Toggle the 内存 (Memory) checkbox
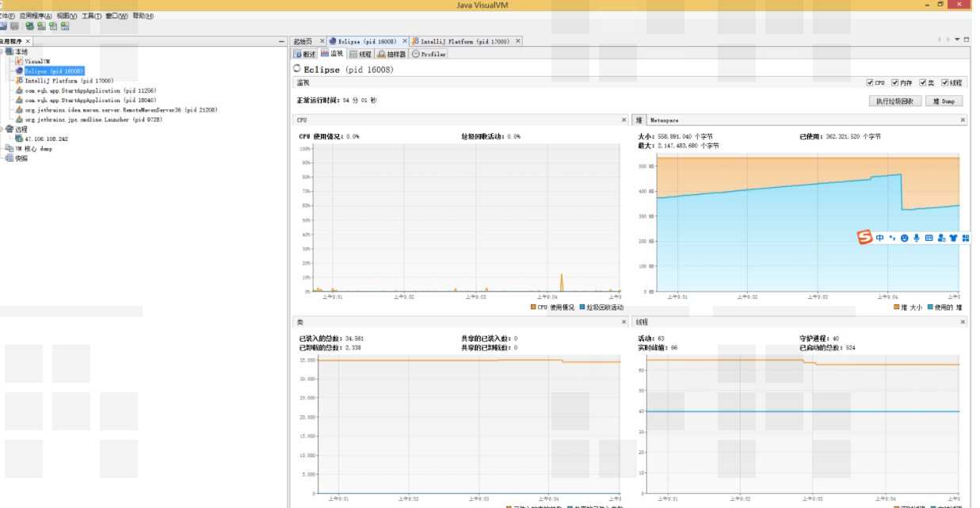Image resolution: width=980 pixels, height=508 pixels. tap(894, 82)
